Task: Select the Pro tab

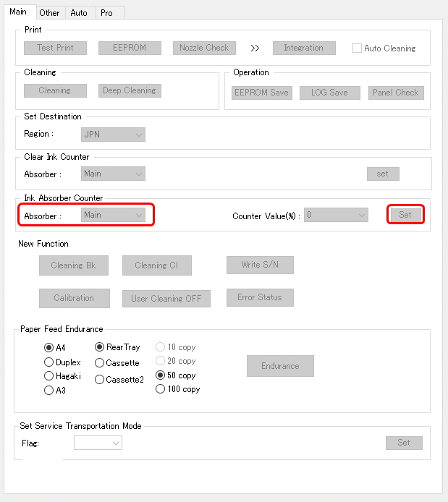Action: point(106,12)
